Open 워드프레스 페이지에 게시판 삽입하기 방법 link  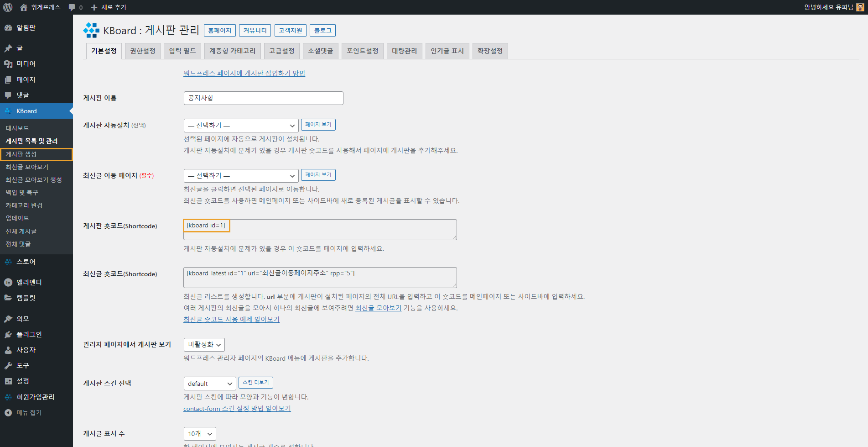[244, 73]
